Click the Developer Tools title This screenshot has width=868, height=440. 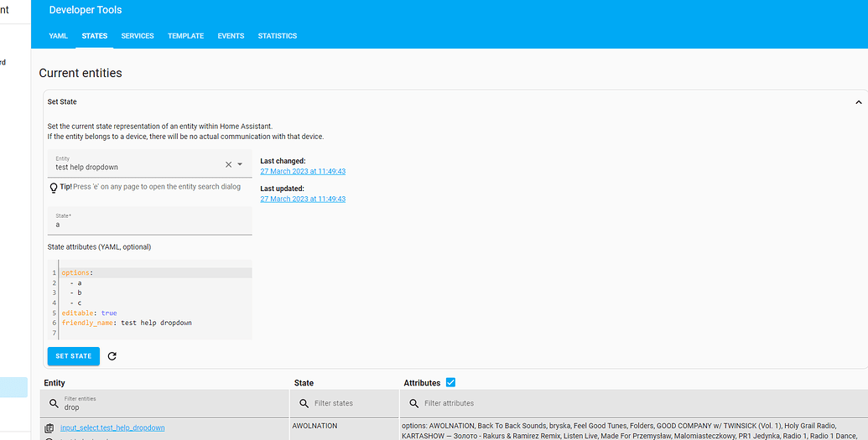(86, 10)
